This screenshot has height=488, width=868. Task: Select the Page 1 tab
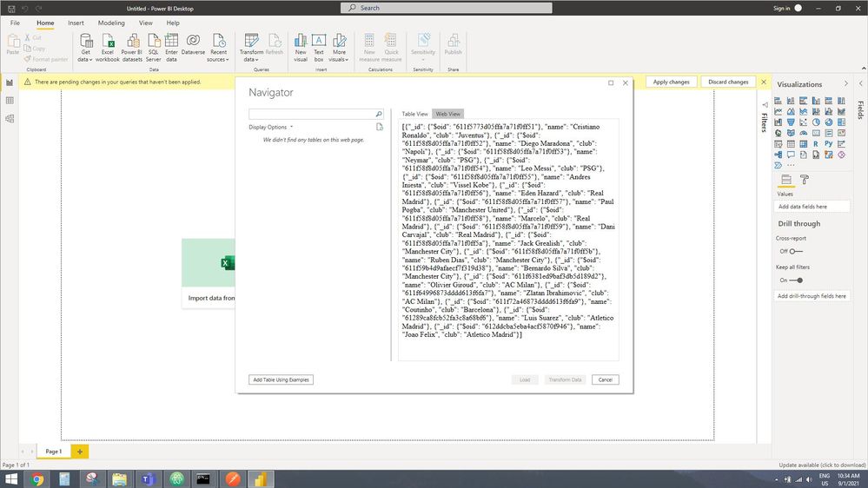point(54,452)
